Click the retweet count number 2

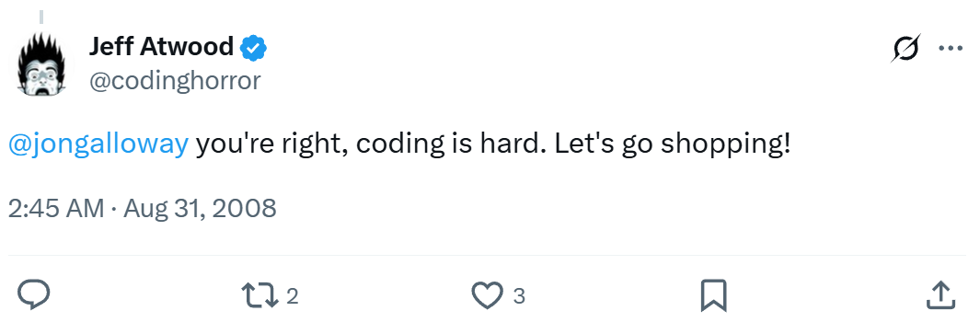click(293, 296)
